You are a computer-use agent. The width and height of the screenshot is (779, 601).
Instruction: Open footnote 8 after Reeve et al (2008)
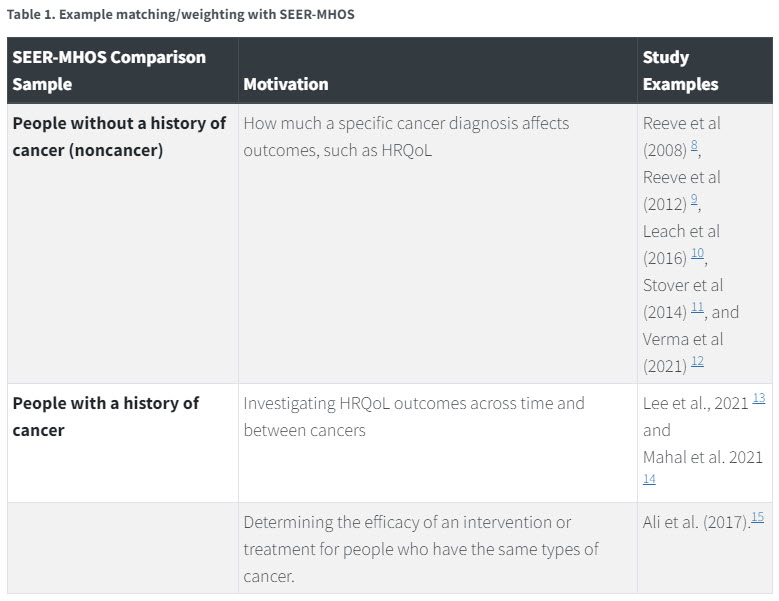point(695,146)
